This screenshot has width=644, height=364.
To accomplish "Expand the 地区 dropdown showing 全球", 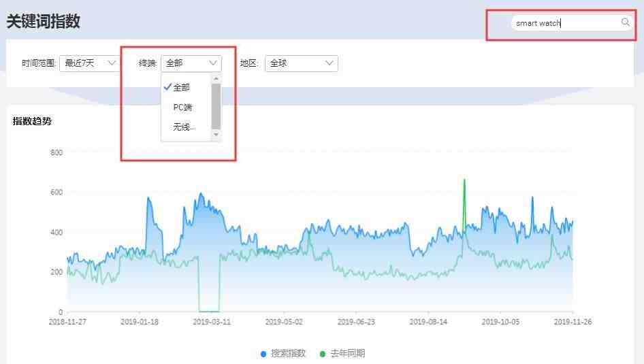I will (x=301, y=63).
